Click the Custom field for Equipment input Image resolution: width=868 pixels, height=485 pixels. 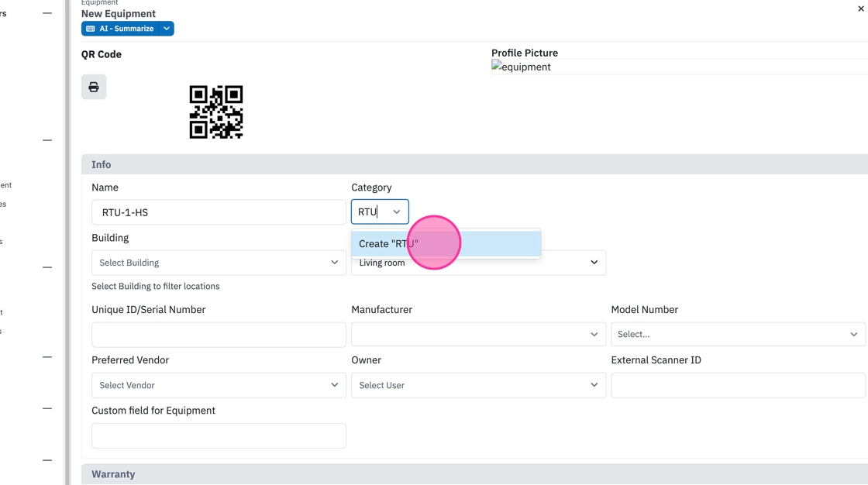[219, 435]
